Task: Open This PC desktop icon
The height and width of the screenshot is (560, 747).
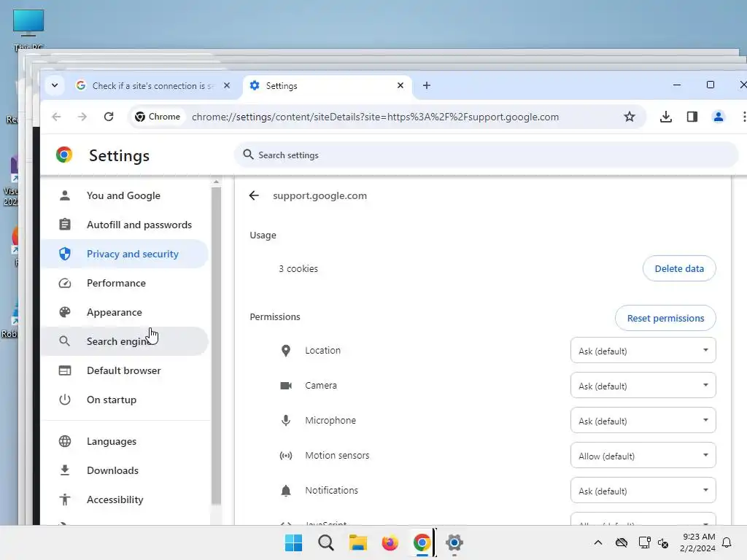Action: [28, 30]
